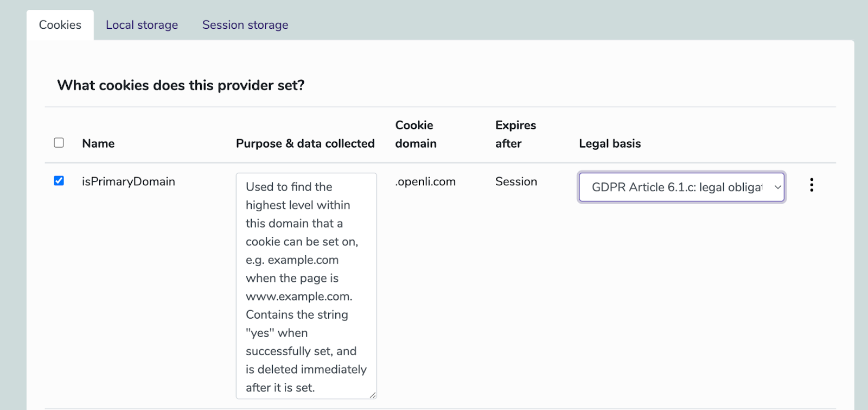The height and width of the screenshot is (410, 868).
Task: Uncheck the isPrimaryDomain row checkbox
Action: pos(59,181)
